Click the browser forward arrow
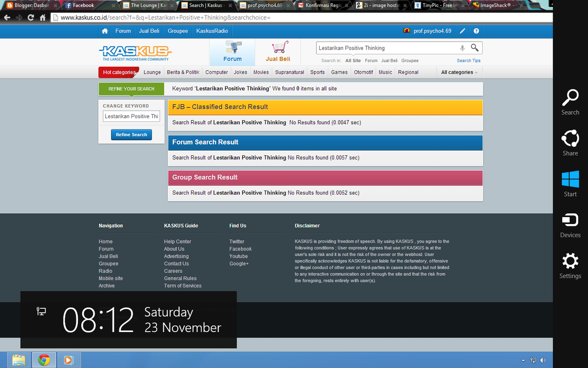The image size is (588, 368). (19, 17)
